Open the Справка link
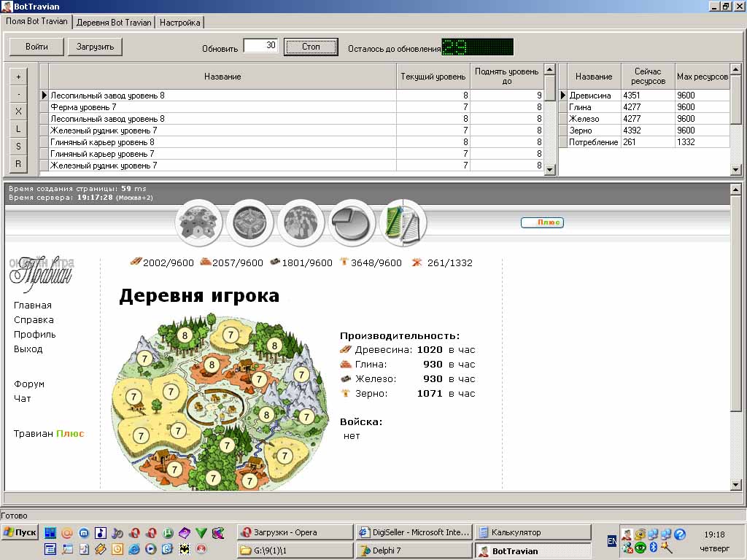Viewport: 747px width, 560px height. click(34, 320)
